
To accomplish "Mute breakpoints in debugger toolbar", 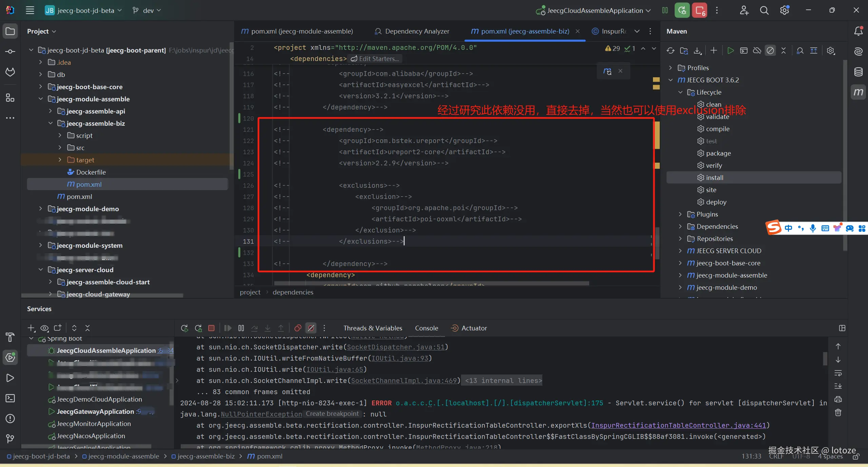I will (x=311, y=328).
